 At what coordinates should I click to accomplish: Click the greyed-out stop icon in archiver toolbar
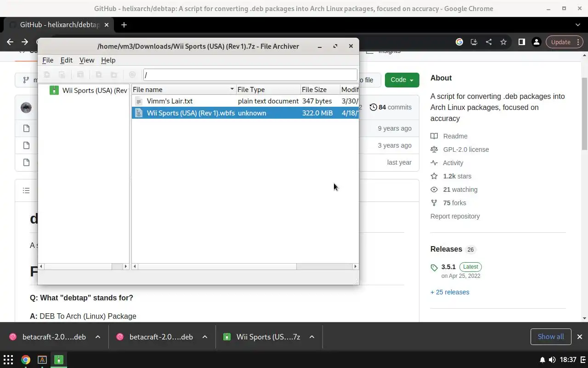click(x=132, y=75)
